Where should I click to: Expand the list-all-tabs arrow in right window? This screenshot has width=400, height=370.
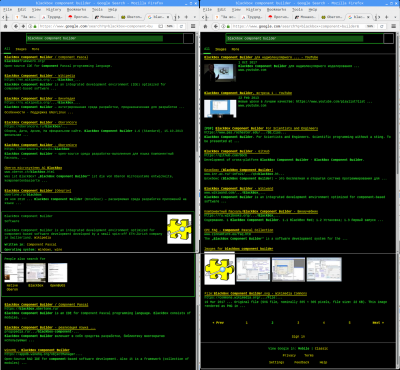coord(394,17)
